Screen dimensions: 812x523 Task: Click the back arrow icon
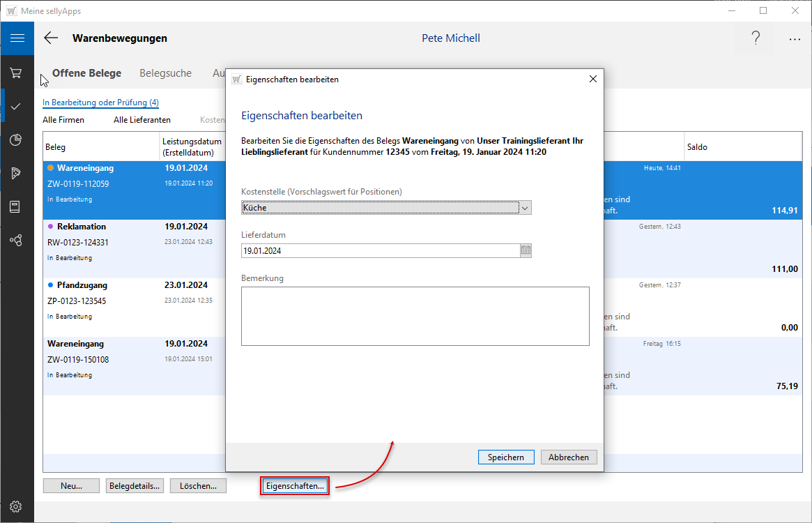coord(51,38)
